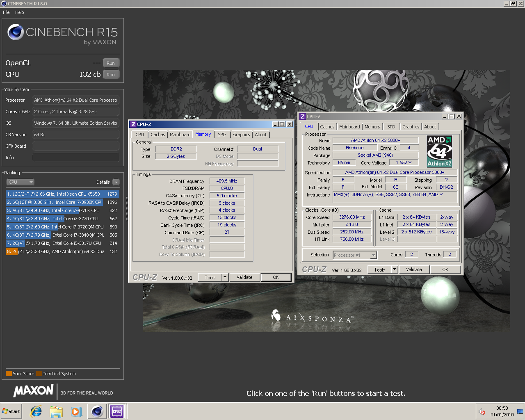Viewport: 525px width, 420px height.
Task: Click the Code Name value Brisbane
Action: point(355,148)
